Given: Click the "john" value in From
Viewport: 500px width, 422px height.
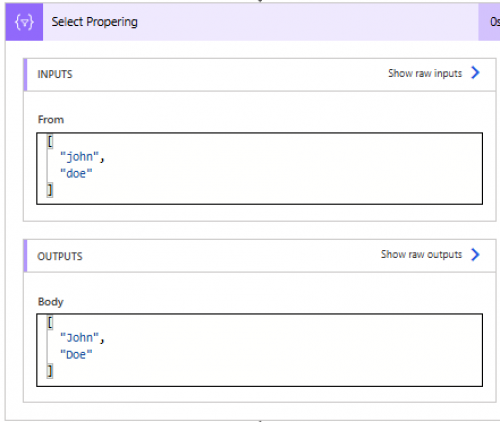Looking at the screenshot, I should click(x=79, y=156).
